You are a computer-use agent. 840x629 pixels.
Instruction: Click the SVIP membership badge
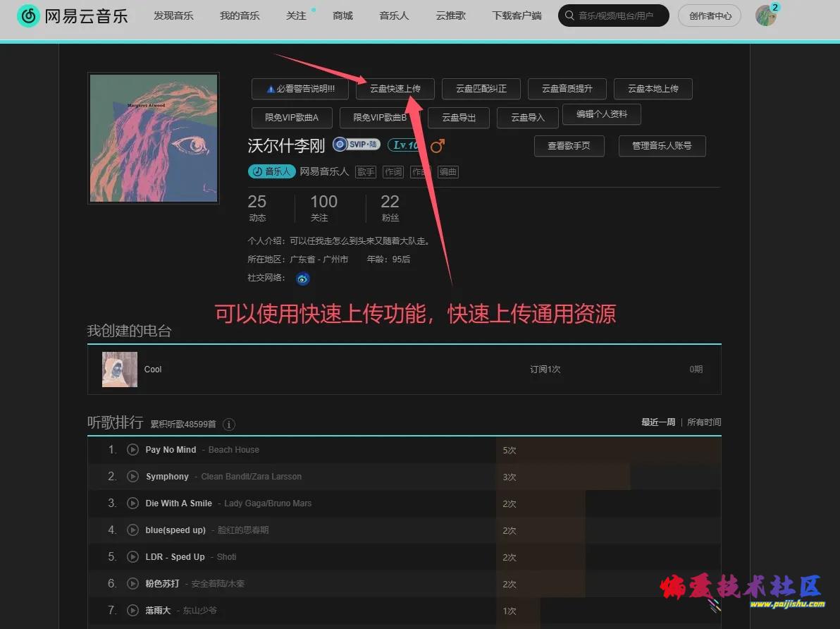(x=357, y=145)
